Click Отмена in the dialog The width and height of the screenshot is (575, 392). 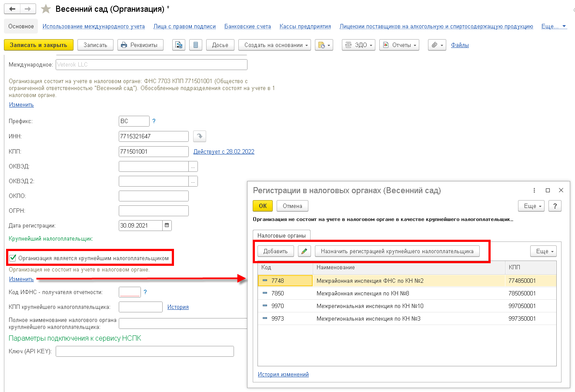(x=292, y=206)
